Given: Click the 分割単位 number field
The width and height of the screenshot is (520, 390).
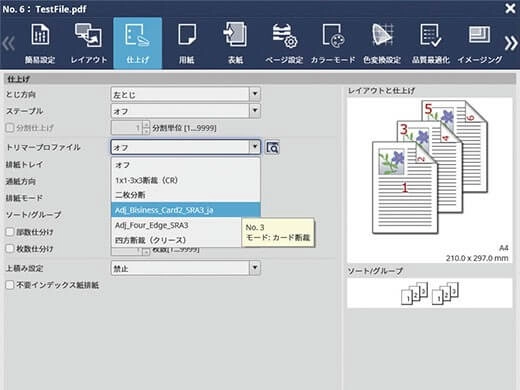Looking at the screenshot, I should [127, 128].
